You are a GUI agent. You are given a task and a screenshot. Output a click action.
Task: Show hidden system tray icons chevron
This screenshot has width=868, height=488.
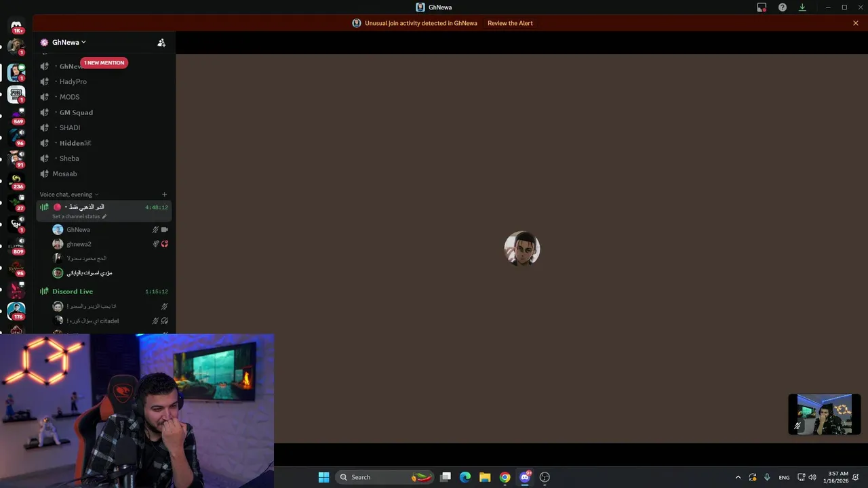[x=738, y=477]
